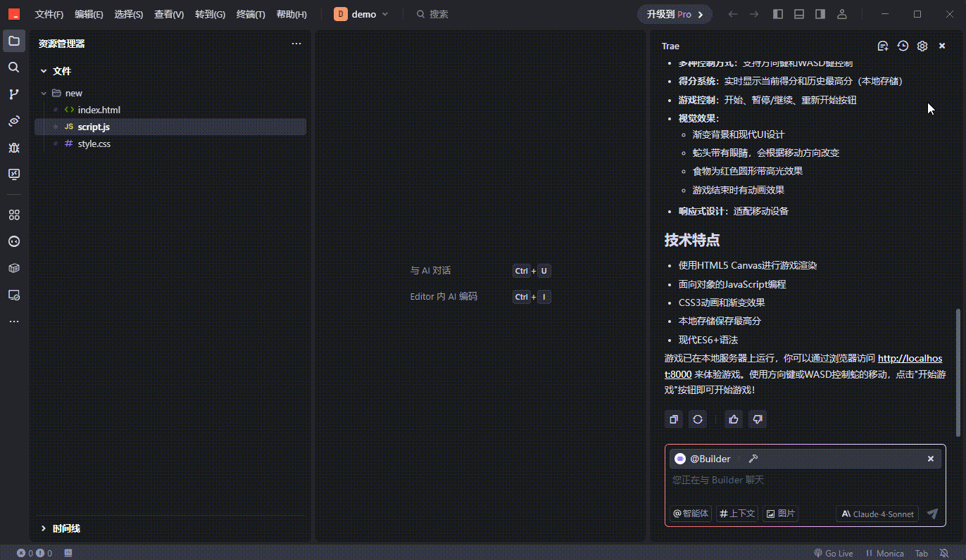Click Monica in status bar
This screenshot has width=966, height=560.
(x=884, y=554)
